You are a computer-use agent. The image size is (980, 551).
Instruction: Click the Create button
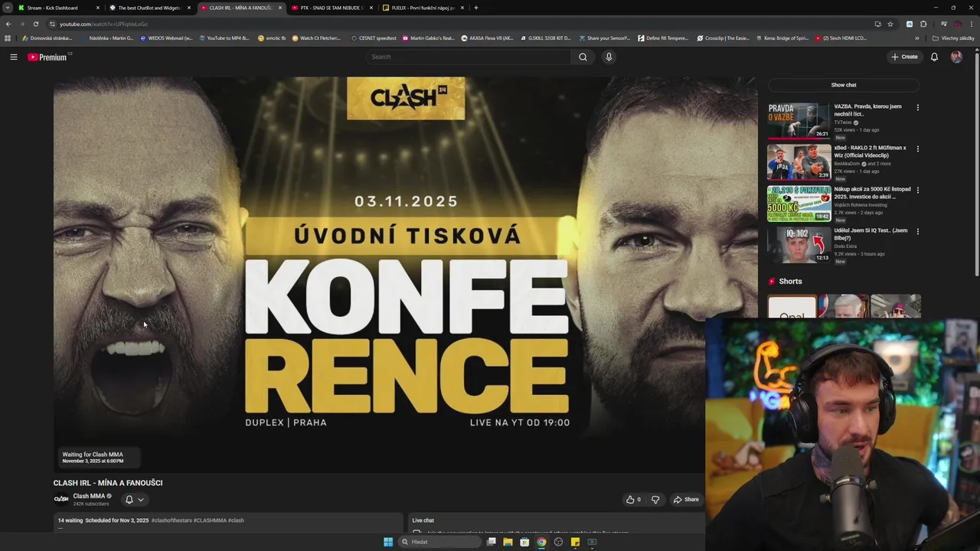(x=904, y=57)
